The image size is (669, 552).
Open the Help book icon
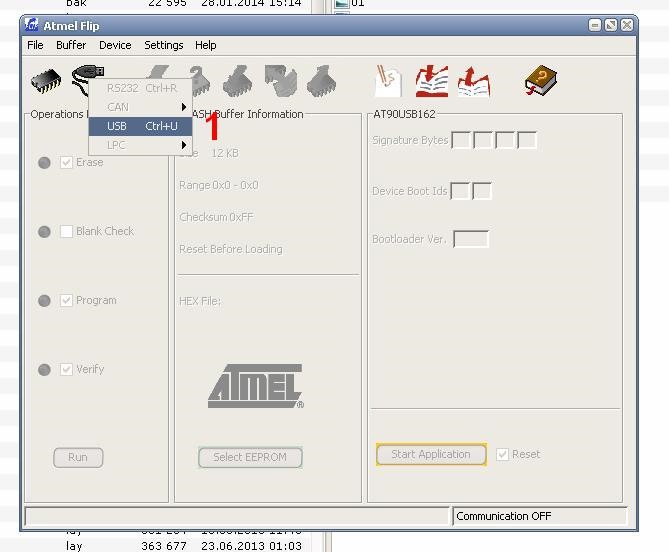541,81
